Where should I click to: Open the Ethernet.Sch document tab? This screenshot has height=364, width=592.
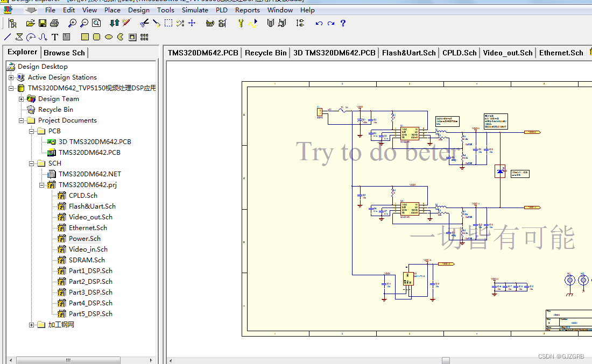(561, 52)
